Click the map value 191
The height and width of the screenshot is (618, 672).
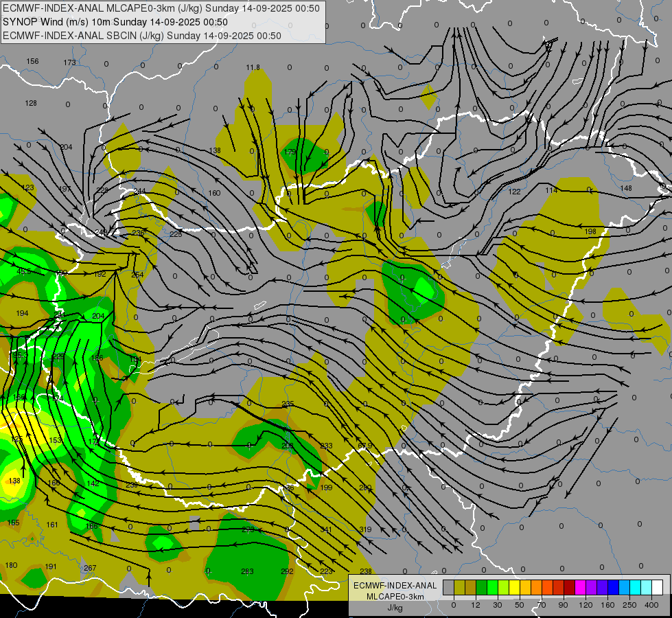[x=51, y=566]
